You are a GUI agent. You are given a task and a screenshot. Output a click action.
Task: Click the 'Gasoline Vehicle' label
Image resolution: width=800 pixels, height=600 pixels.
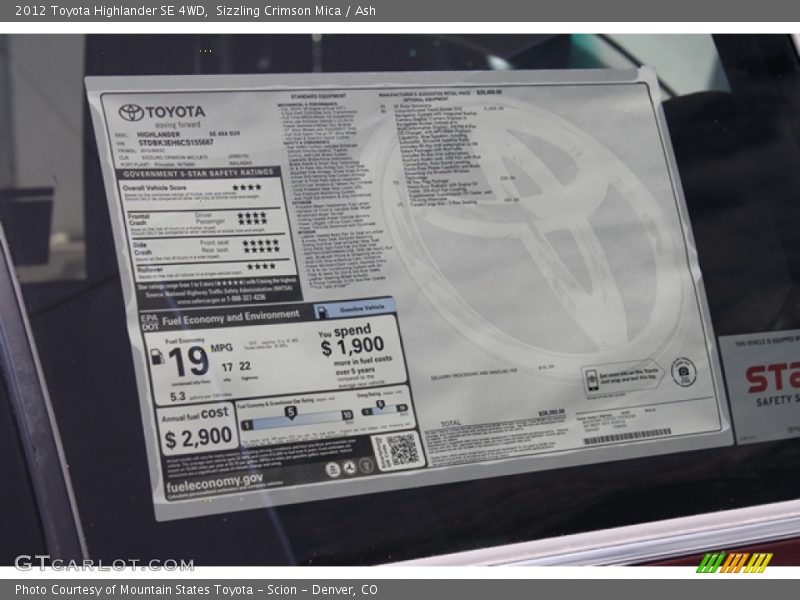click(x=362, y=308)
